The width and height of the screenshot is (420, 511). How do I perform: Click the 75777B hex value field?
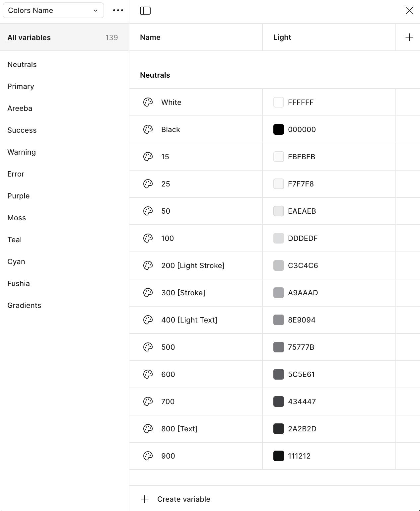[x=301, y=347]
